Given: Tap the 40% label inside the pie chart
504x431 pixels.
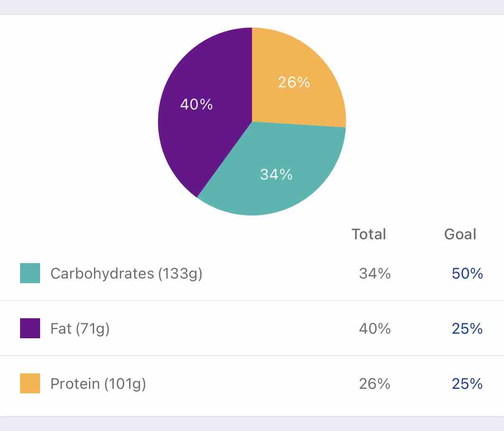Looking at the screenshot, I should (196, 104).
